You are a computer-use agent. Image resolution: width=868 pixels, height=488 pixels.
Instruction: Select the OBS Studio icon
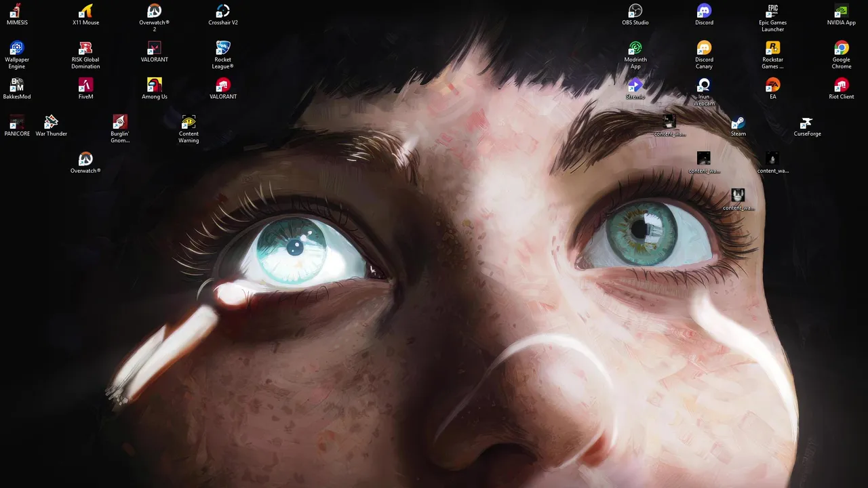pos(635,14)
